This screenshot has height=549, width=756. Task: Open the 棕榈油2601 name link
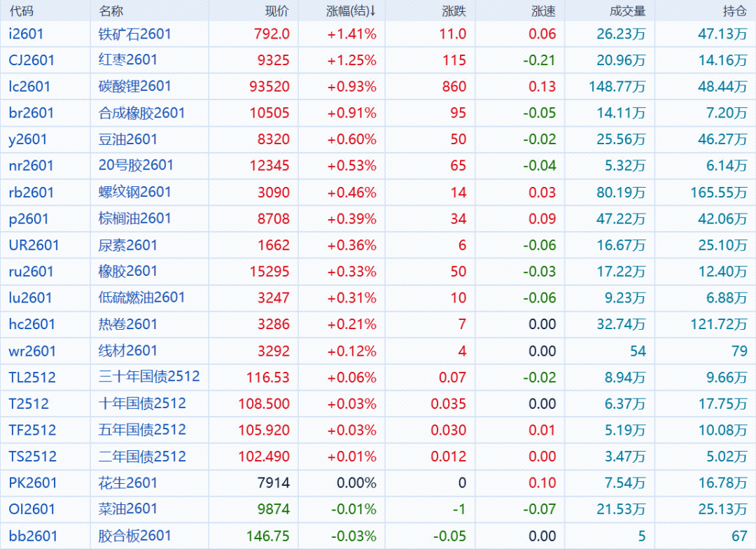tap(135, 218)
